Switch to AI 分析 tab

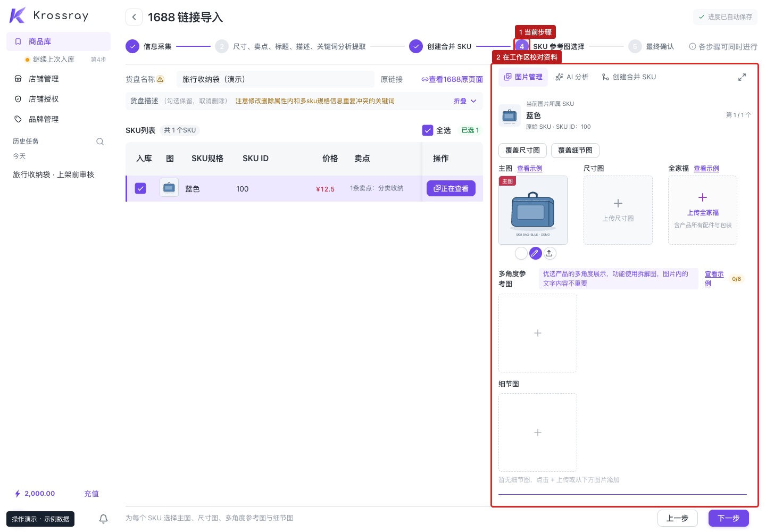[572, 77]
